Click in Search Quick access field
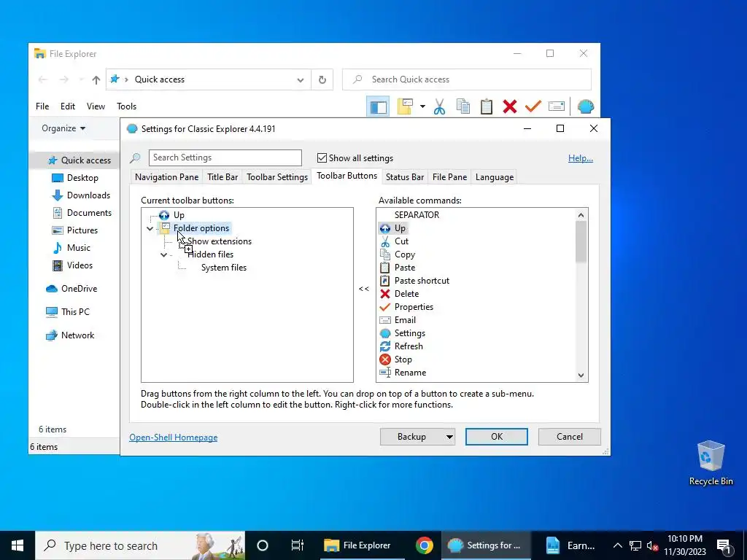This screenshot has height=560, width=747. 467,79
